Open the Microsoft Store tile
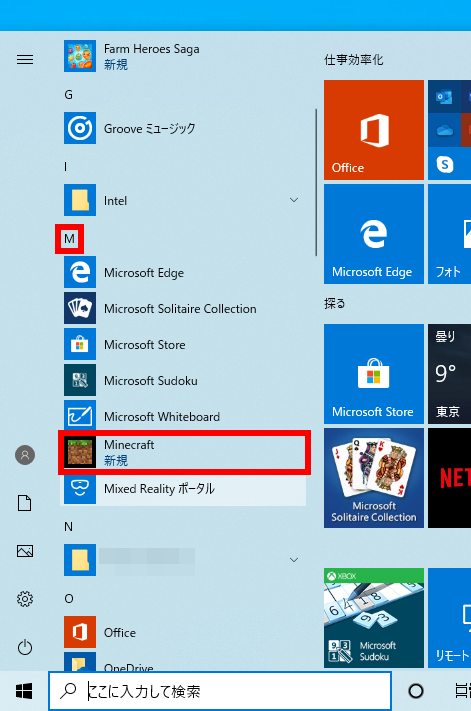 374,374
